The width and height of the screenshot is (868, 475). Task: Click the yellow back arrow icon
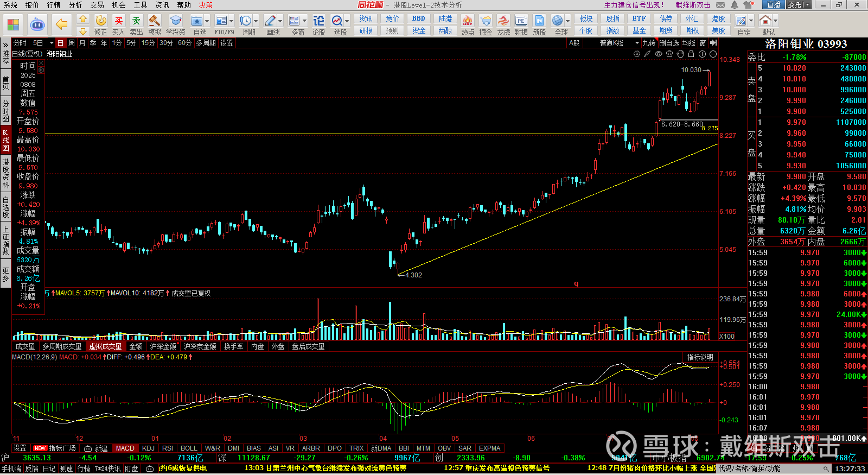pyautogui.click(x=61, y=24)
